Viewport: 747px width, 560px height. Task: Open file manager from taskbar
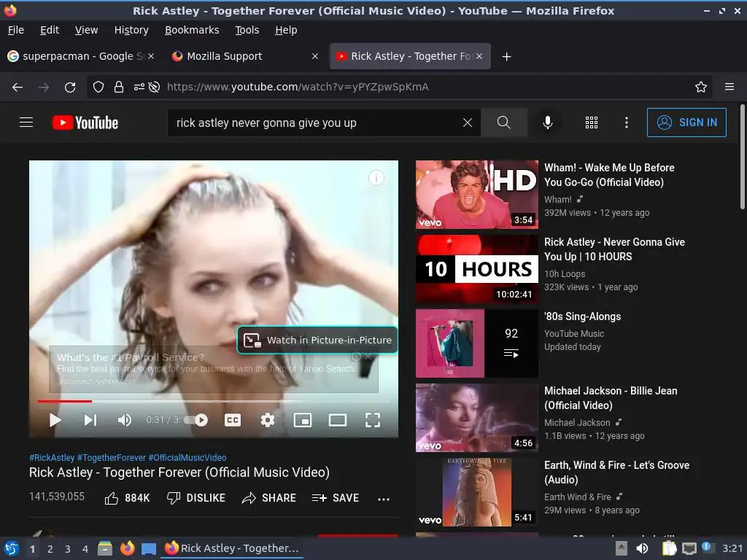pos(105,548)
